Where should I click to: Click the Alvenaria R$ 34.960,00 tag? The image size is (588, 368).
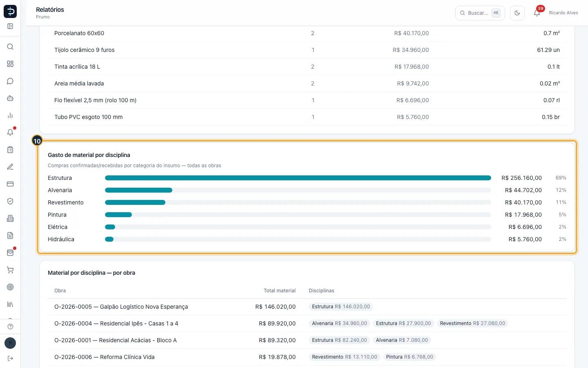(340, 323)
